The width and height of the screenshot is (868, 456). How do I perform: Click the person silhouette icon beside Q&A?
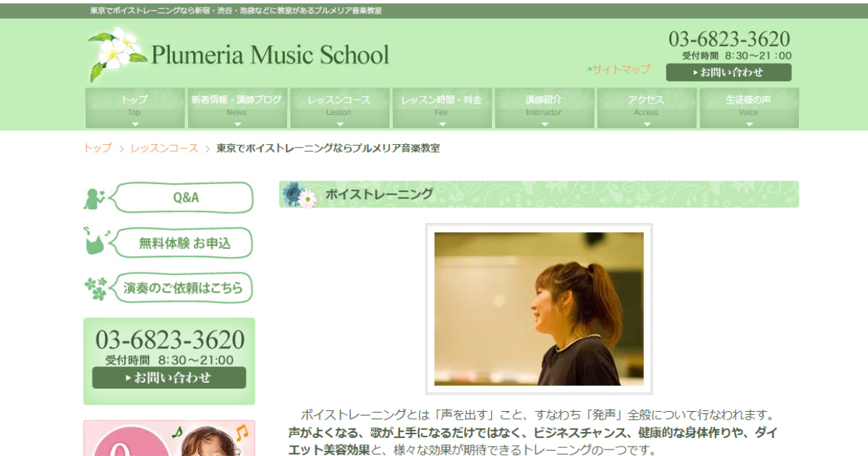tap(95, 198)
